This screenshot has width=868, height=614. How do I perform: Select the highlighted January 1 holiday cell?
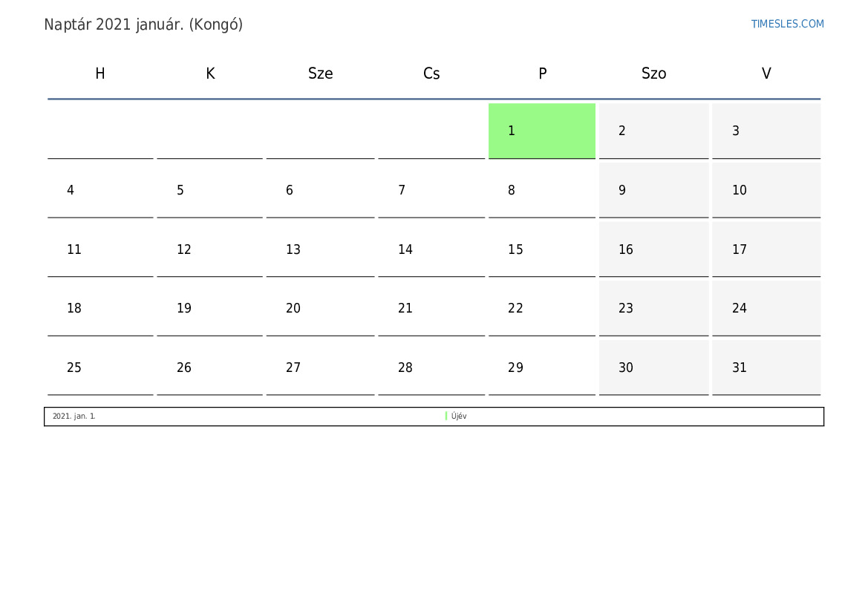(541, 131)
